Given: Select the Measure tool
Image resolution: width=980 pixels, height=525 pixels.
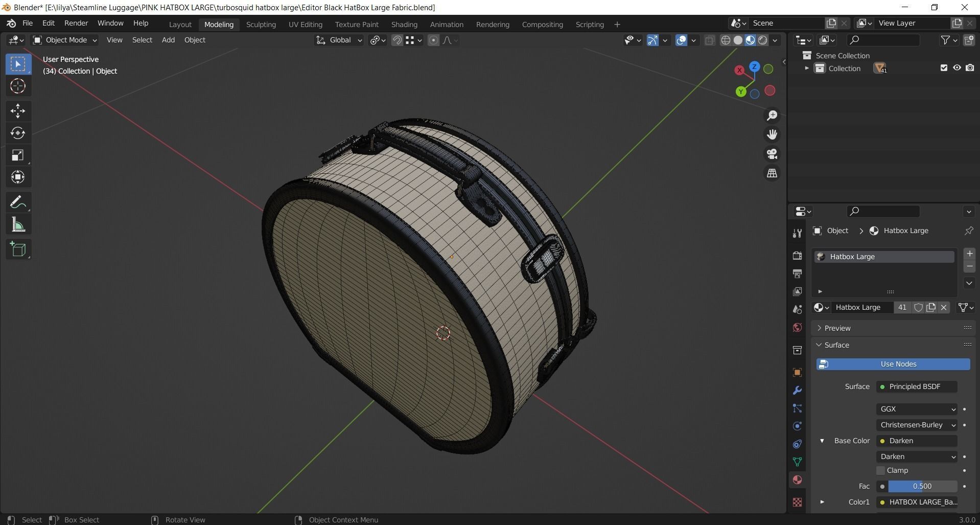Looking at the screenshot, I should [18, 224].
